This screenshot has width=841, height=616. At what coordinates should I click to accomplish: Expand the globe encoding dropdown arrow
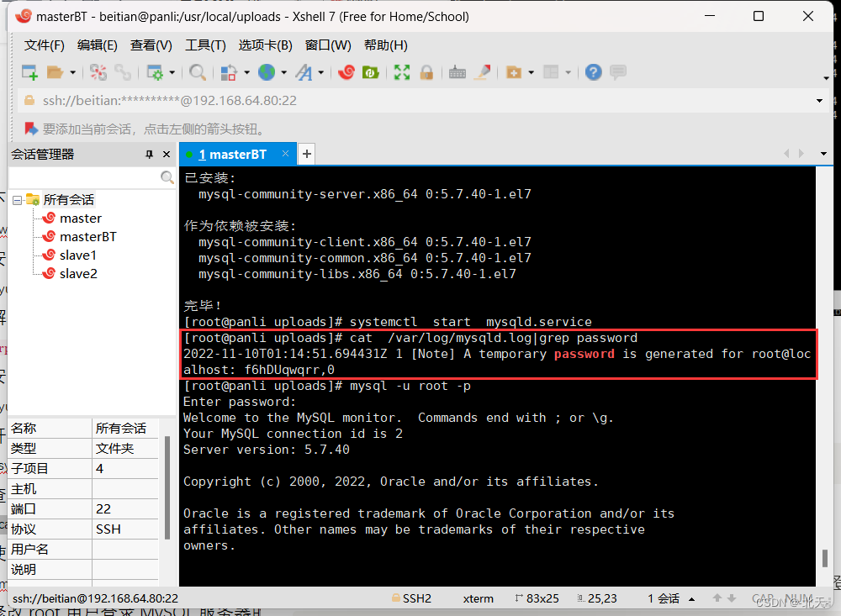[283, 72]
